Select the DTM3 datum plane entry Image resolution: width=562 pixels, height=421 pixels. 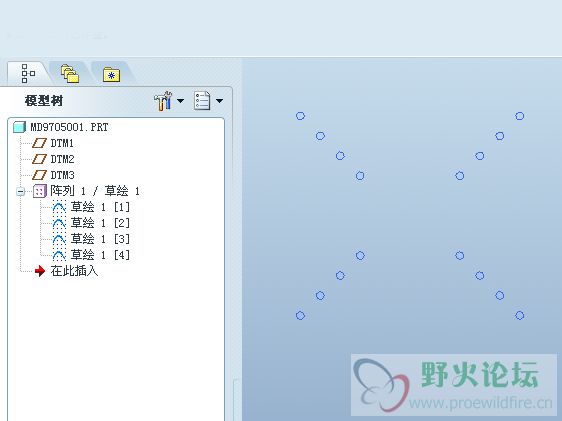[x=62, y=175]
